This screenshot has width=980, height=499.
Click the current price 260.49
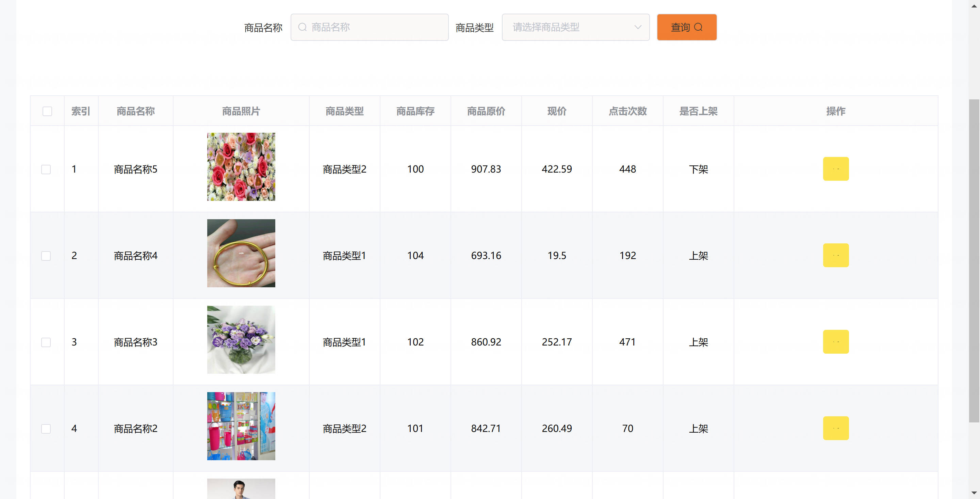click(557, 428)
